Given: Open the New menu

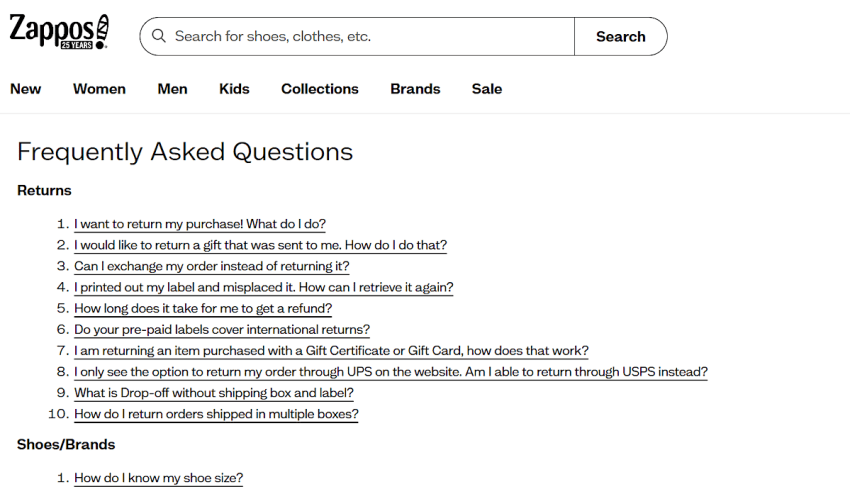Looking at the screenshot, I should click(25, 89).
